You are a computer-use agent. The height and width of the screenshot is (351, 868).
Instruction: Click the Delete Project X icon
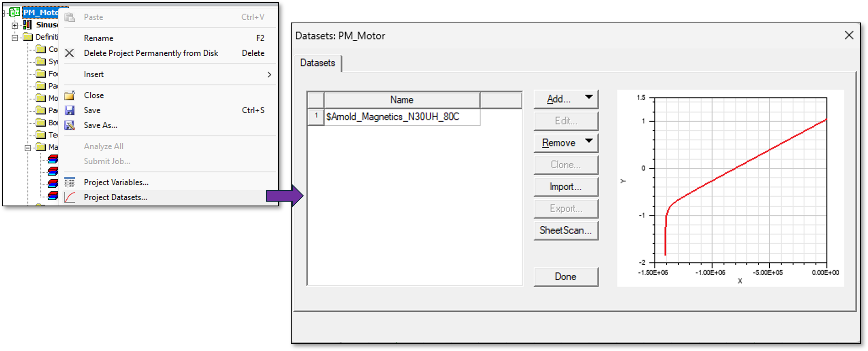coord(69,53)
